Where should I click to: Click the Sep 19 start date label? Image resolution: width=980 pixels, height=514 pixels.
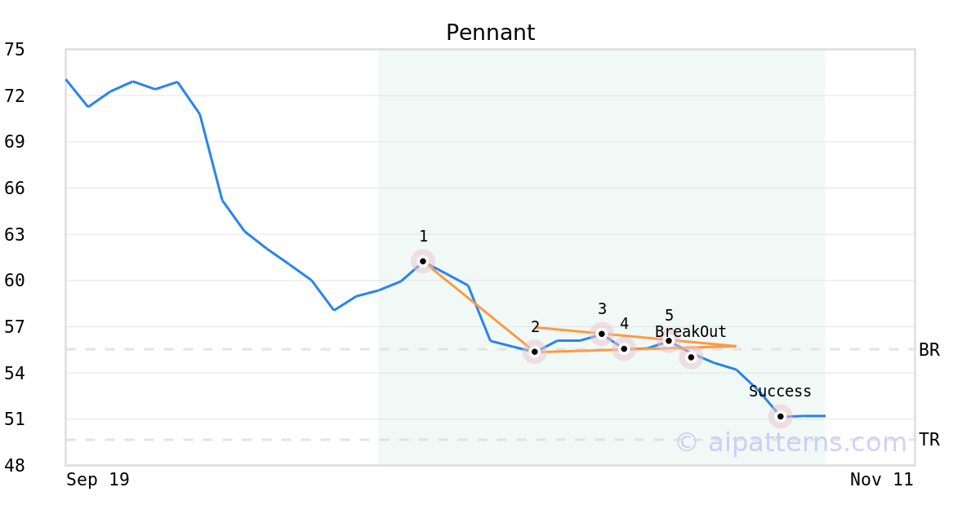[98, 480]
